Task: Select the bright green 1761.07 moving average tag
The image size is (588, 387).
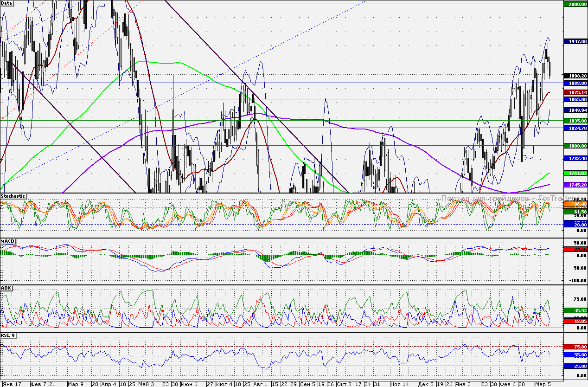Action: point(575,173)
